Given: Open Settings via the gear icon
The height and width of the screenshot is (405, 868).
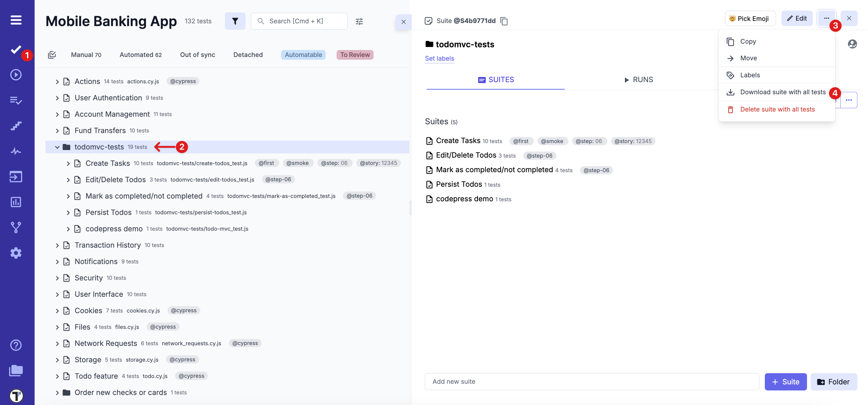Looking at the screenshot, I should tap(15, 253).
